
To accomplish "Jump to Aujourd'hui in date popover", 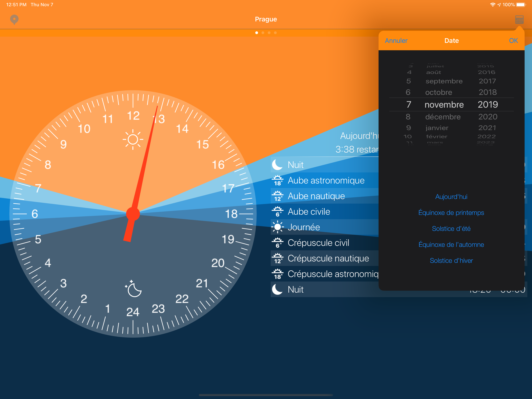I will click(x=451, y=197).
